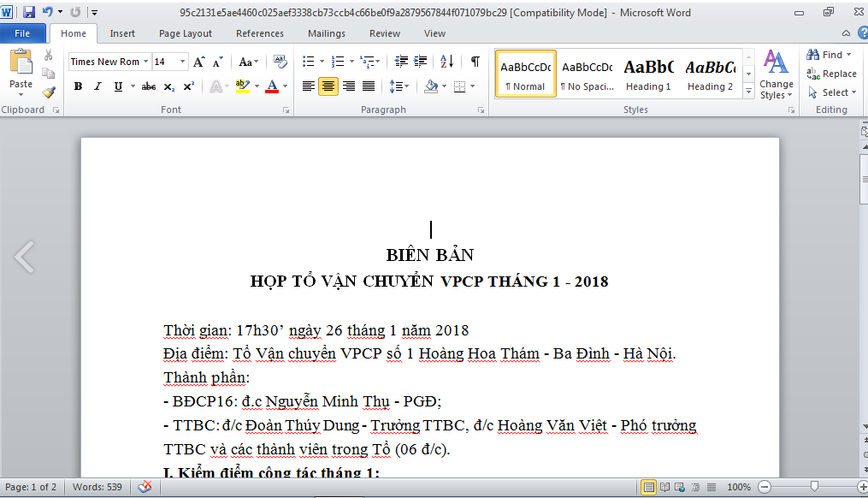
Task: Open the File tab
Action: click(x=22, y=33)
